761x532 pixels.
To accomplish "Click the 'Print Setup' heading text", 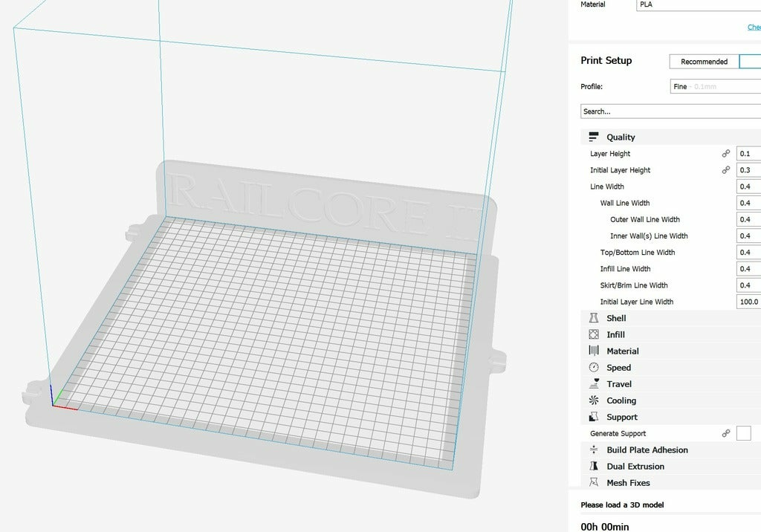I will [x=606, y=61].
